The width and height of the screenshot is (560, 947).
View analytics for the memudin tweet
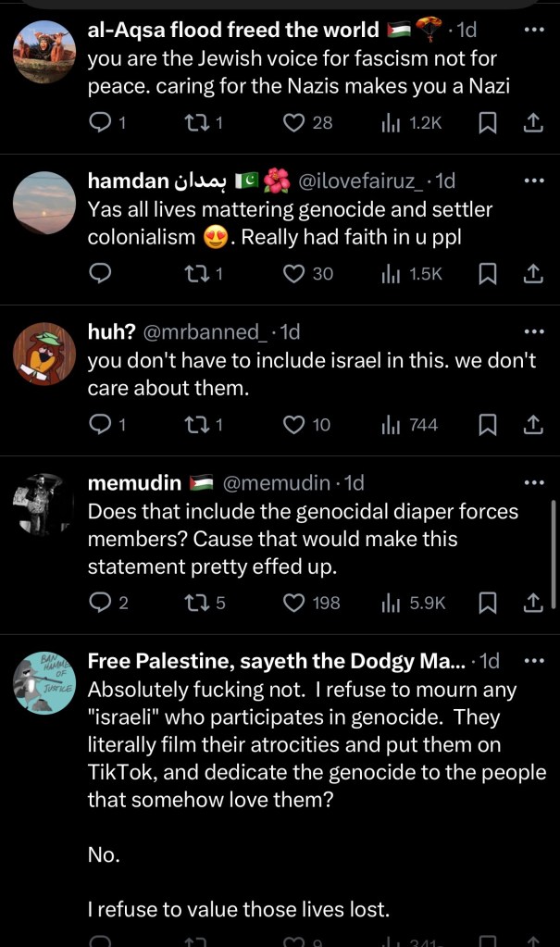coord(413,603)
